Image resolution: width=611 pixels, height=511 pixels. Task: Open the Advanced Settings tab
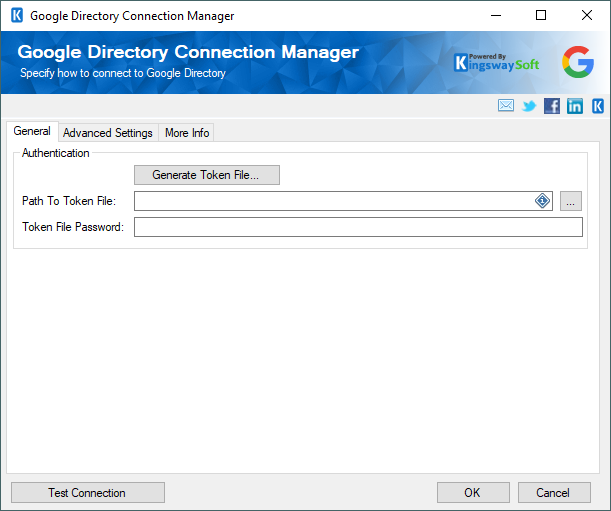click(108, 133)
